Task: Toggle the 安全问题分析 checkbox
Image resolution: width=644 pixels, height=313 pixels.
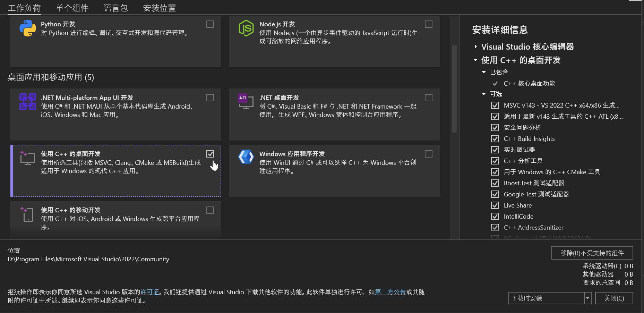Action: point(495,127)
